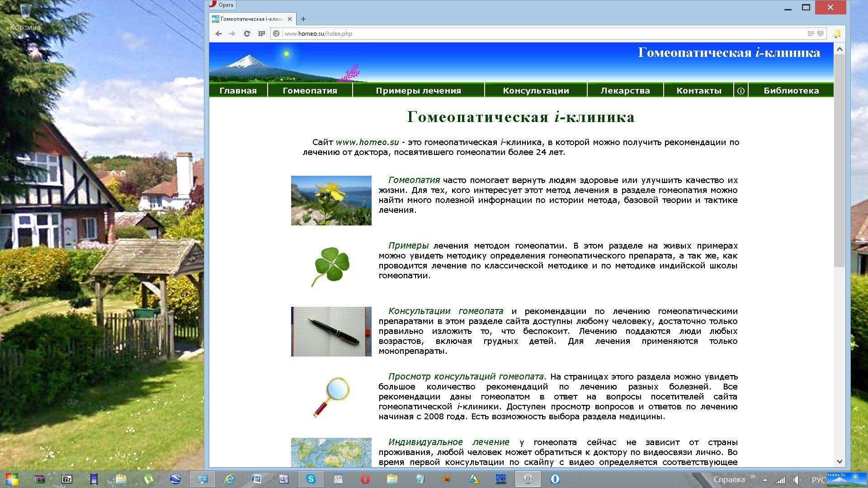Open the Библиотека menu item
This screenshot has width=868, height=488.
(791, 90)
